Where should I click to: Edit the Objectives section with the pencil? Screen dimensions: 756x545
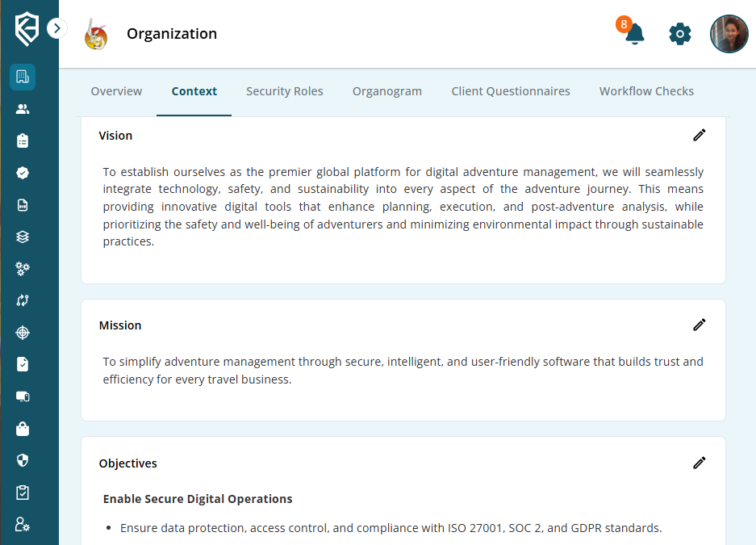coord(699,463)
